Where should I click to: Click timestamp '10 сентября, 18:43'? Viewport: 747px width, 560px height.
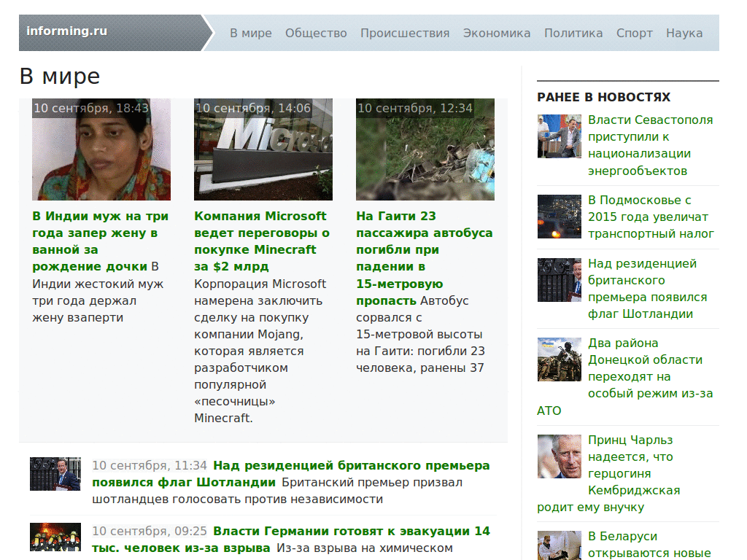91,108
